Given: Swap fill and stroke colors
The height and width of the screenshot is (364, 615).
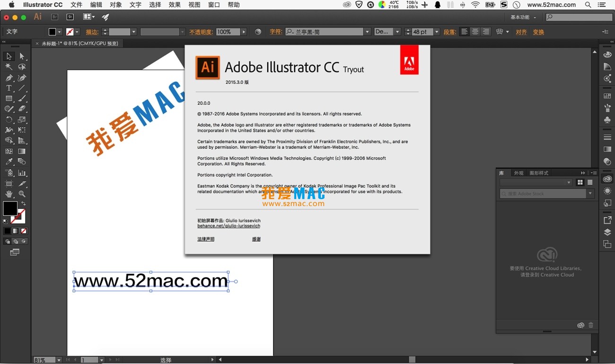Looking at the screenshot, I should coord(23,203).
